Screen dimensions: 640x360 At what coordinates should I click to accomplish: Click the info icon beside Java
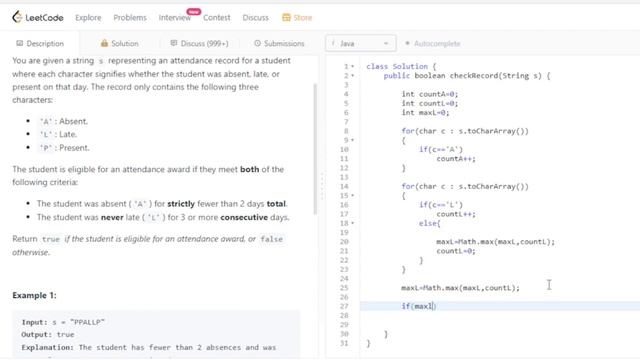pyautogui.click(x=333, y=43)
